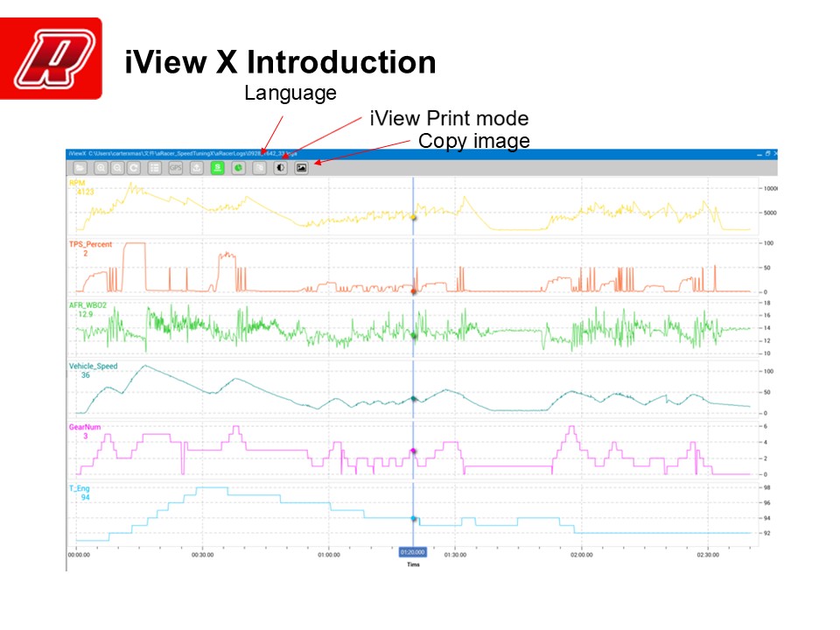The height and width of the screenshot is (630, 840).
Task: Open the channel list icon in the toolbar
Action: click(155, 167)
